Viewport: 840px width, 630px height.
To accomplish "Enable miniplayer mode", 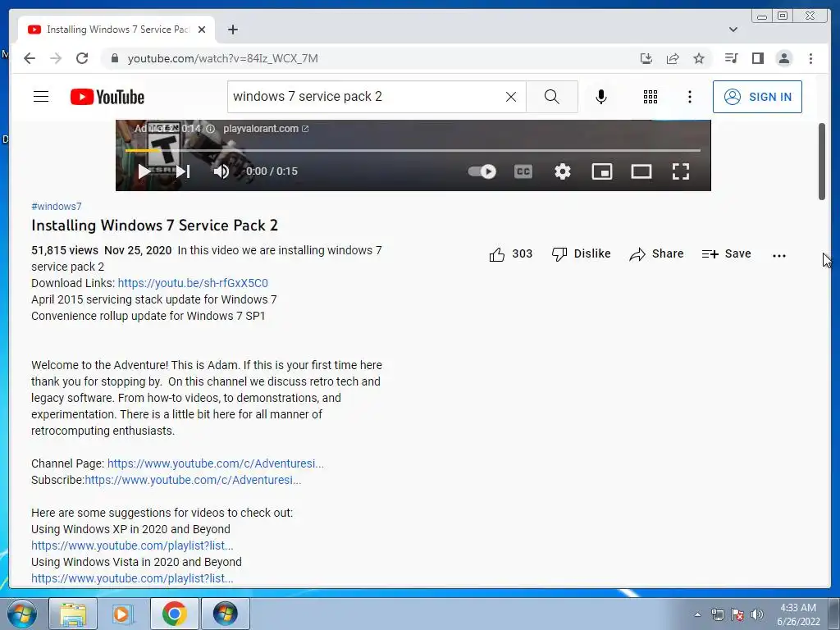I will coord(602,171).
